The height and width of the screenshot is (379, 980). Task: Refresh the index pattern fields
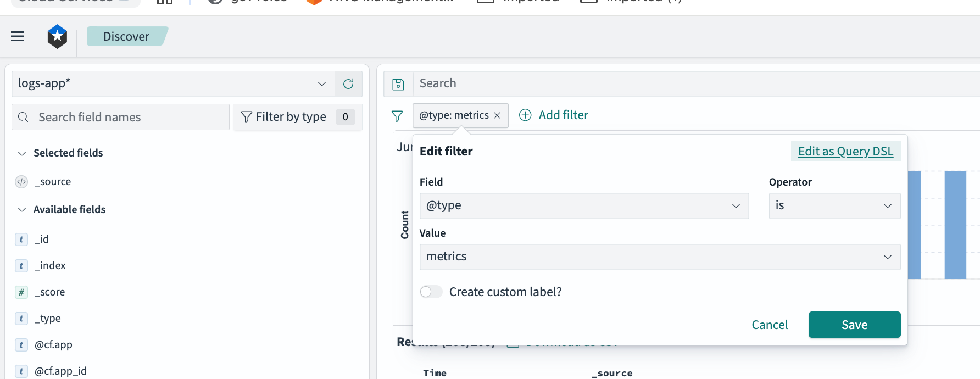[x=348, y=83]
